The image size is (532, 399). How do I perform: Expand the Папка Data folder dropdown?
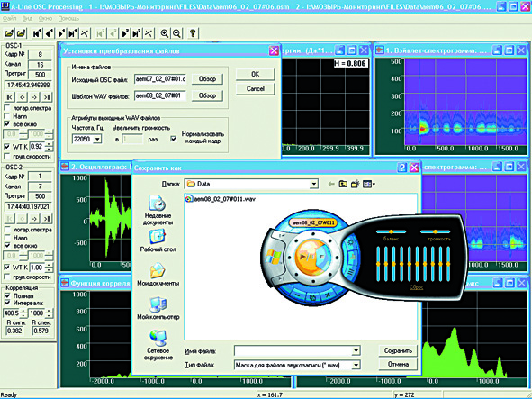coord(314,184)
